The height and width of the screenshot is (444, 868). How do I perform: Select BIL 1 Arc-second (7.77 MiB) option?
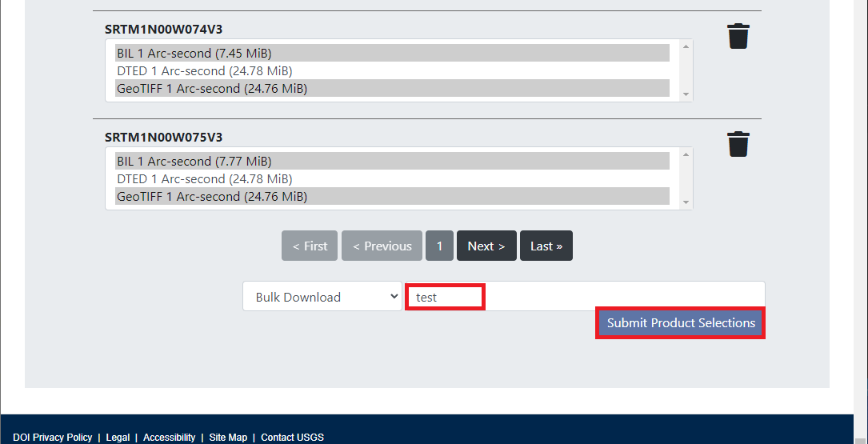pos(393,161)
